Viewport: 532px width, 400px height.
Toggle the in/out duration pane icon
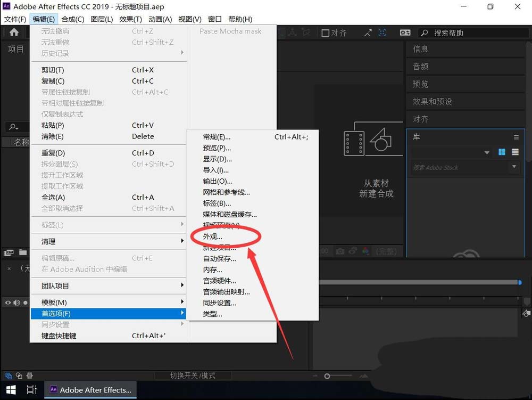pyautogui.click(x=30, y=375)
